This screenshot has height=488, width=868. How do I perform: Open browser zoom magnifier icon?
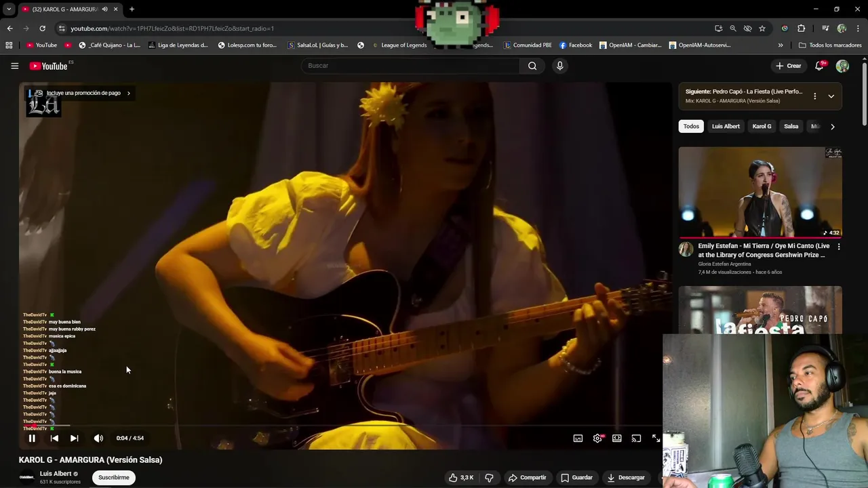click(733, 28)
